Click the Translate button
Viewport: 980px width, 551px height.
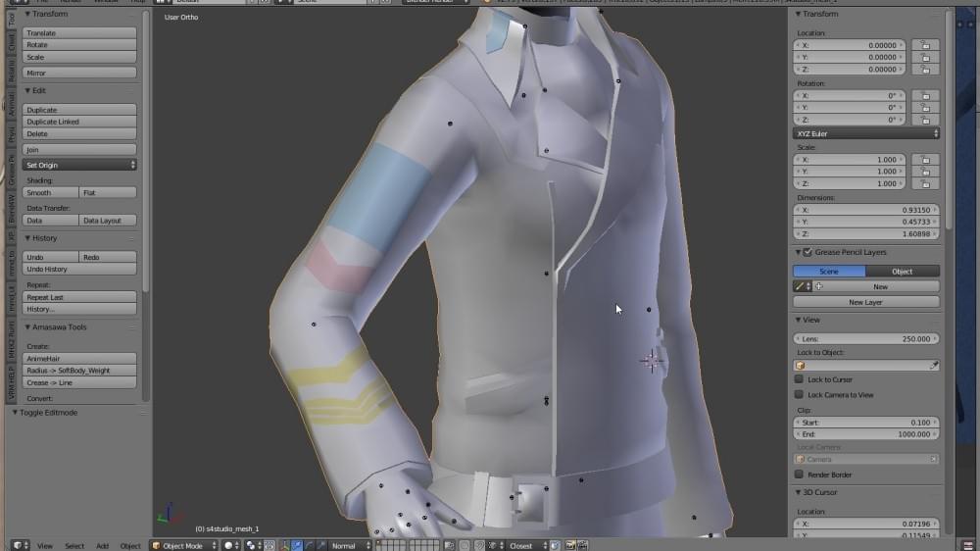coord(79,32)
